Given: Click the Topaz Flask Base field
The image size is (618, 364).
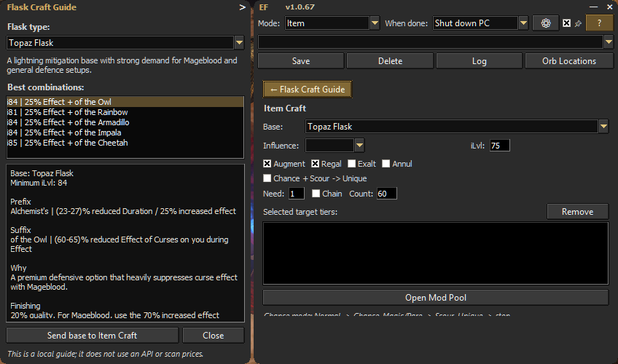Looking at the screenshot, I should pyautogui.click(x=452, y=127).
